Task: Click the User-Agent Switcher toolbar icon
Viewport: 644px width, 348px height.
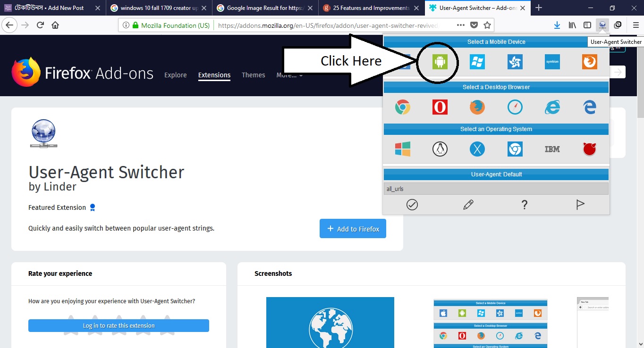Action: pyautogui.click(x=602, y=25)
